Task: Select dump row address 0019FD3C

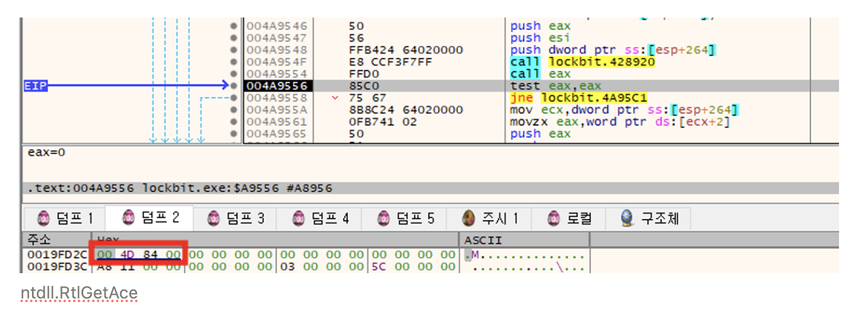Action: click(58, 267)
